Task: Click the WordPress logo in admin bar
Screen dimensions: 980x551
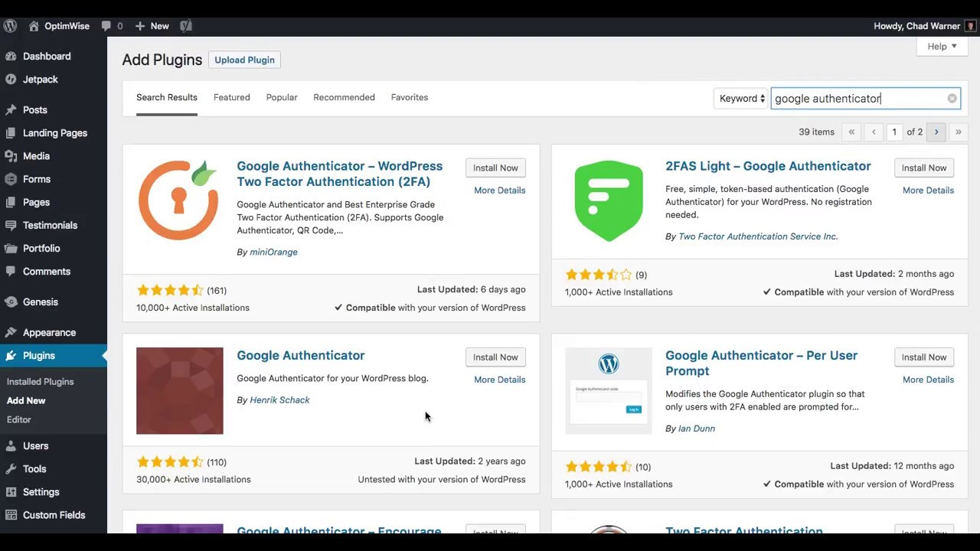Action: 10,26
